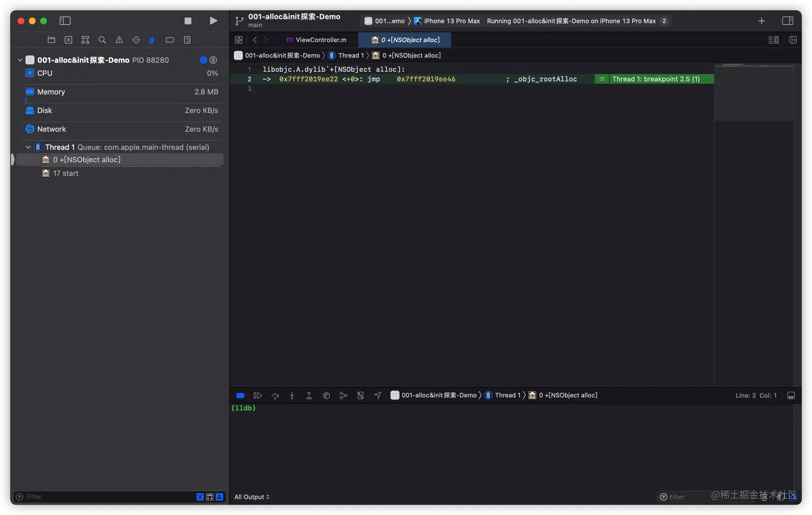Screen dimensions: 812x515
Task: Collapse the 001-alloc&init Demo process row
Action: click(20, 60)
